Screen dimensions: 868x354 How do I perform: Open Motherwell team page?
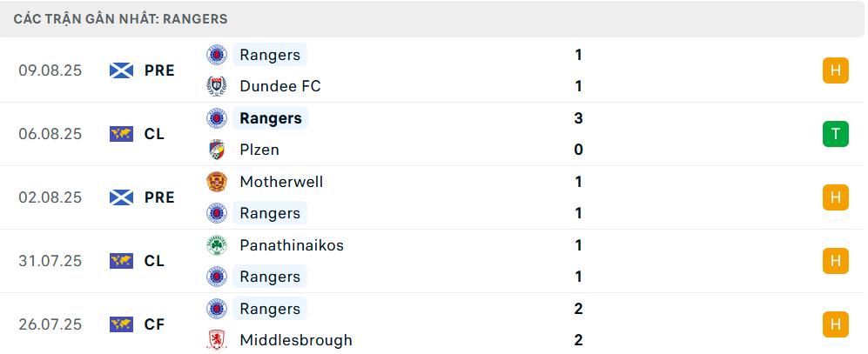(x=281, y=182)
